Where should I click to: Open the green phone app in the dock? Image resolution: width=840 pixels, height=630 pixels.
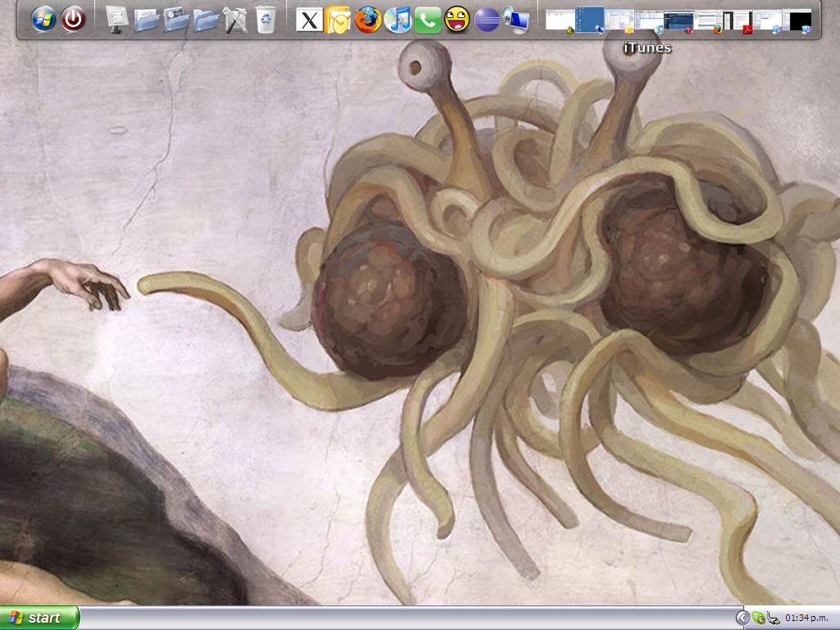pyautogui.click(x=427, y=21)
